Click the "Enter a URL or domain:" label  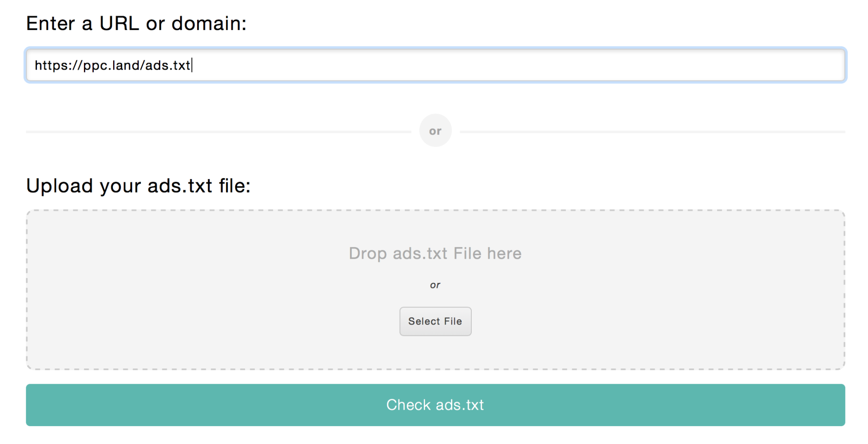pos(136,23)
